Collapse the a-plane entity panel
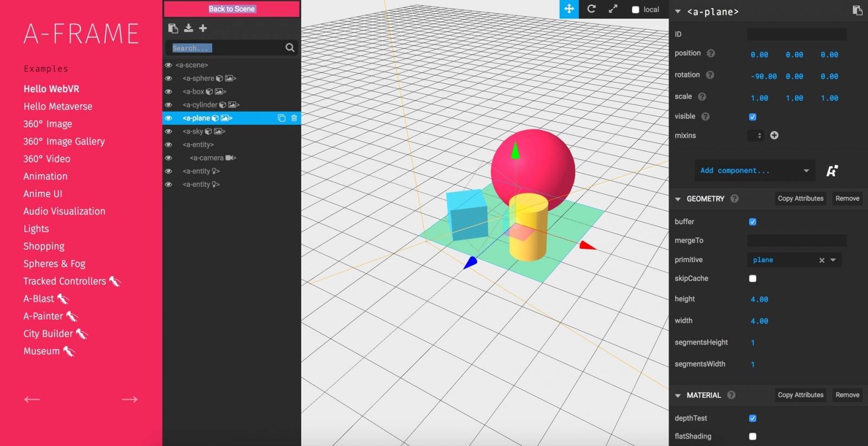This screenshot has height=446, width=868. coord(678,11)
